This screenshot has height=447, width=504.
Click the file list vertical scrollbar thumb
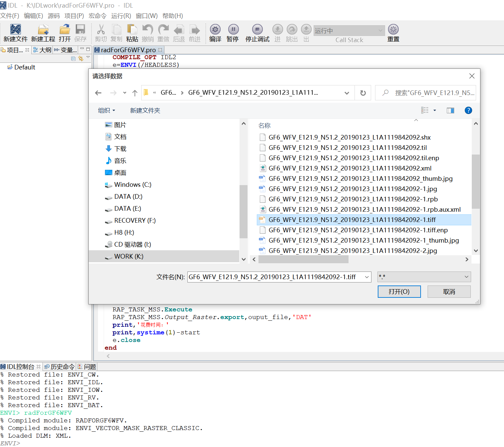tap(476, 181)
